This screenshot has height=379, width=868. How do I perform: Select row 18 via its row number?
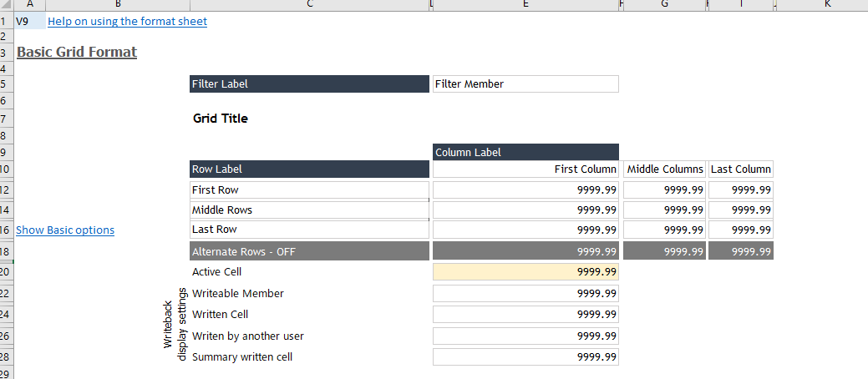coord(6,251)
